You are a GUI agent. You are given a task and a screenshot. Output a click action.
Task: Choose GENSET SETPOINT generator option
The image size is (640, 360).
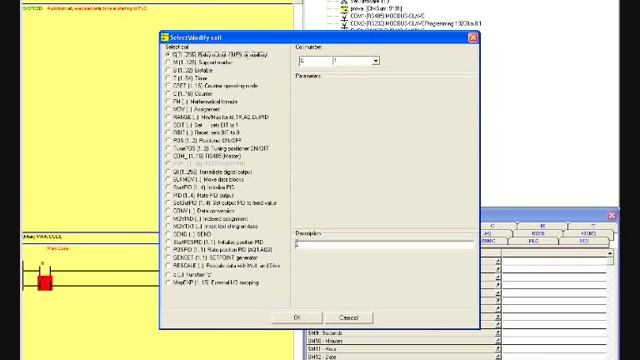(168, 258)
